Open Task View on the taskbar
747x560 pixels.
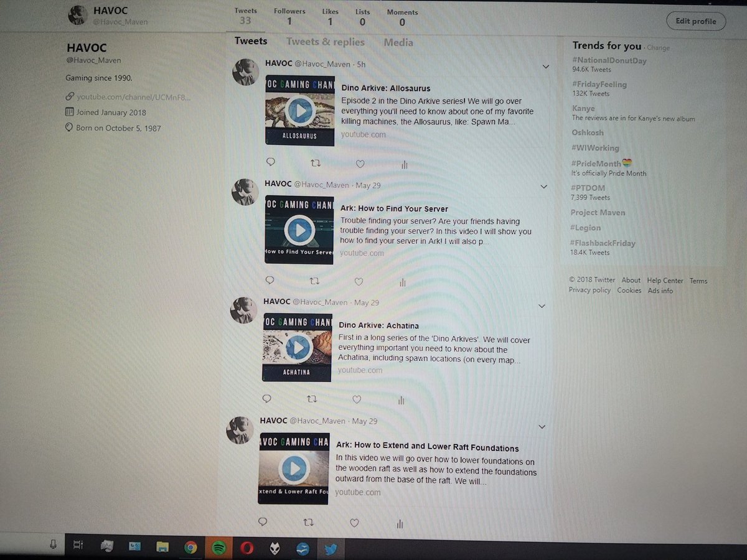[78, 545]
